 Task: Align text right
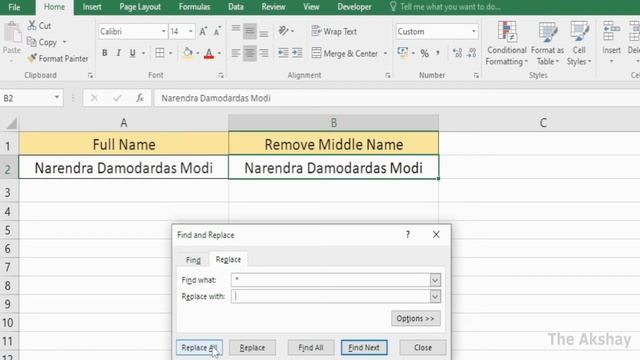(264, 53)
